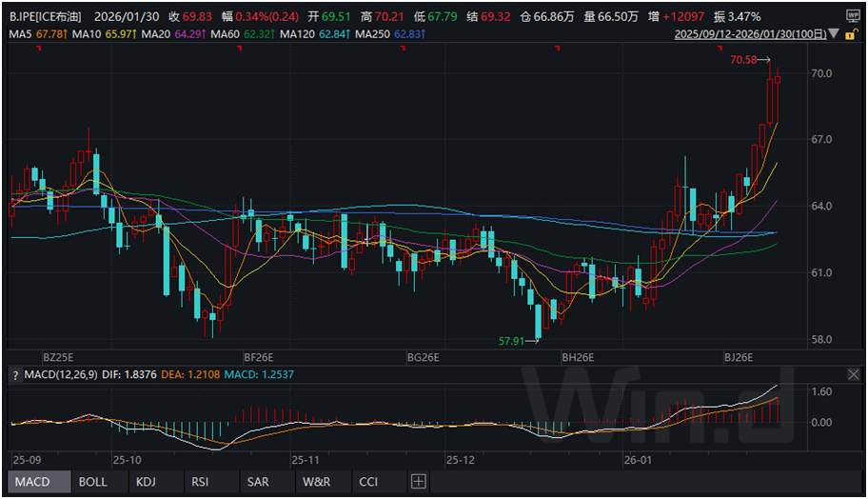Click the 2026/01/30 date in header
The image size is (868, 499).
(126, 16)
